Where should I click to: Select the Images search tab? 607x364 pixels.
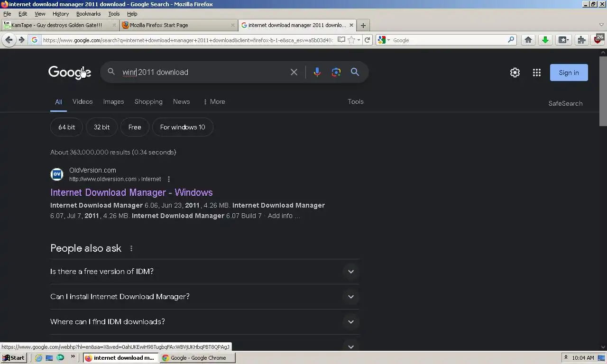click(113, 101)
